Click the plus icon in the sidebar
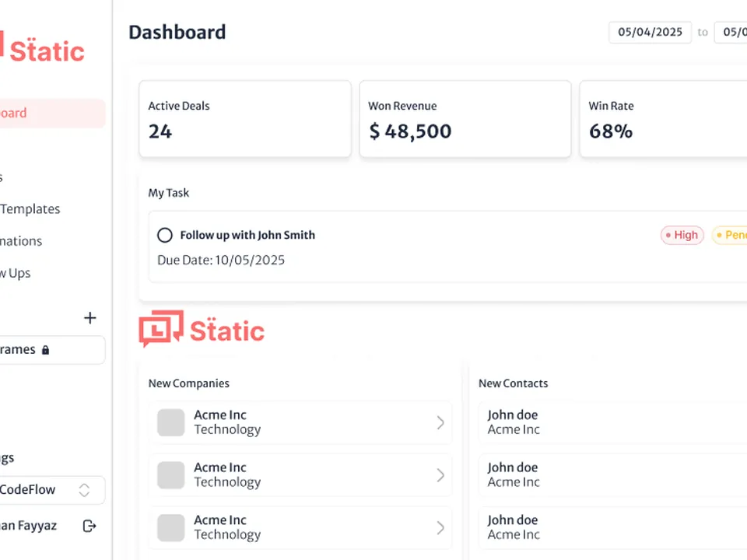 [x=89, y=317]
